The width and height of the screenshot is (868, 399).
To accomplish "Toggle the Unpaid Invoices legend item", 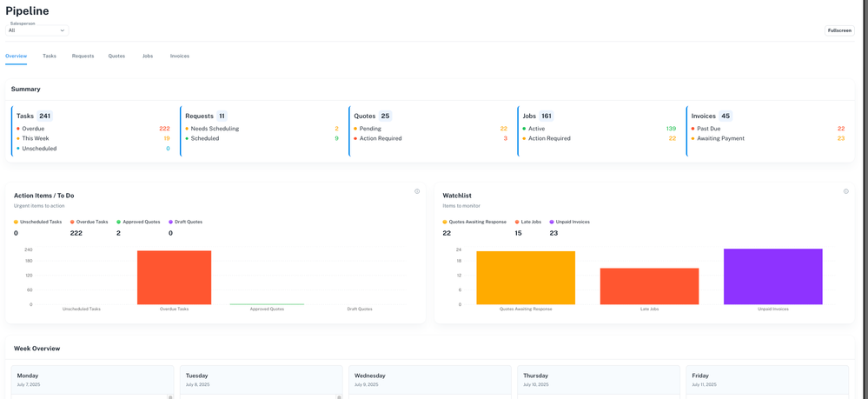I will coord(569,222).
